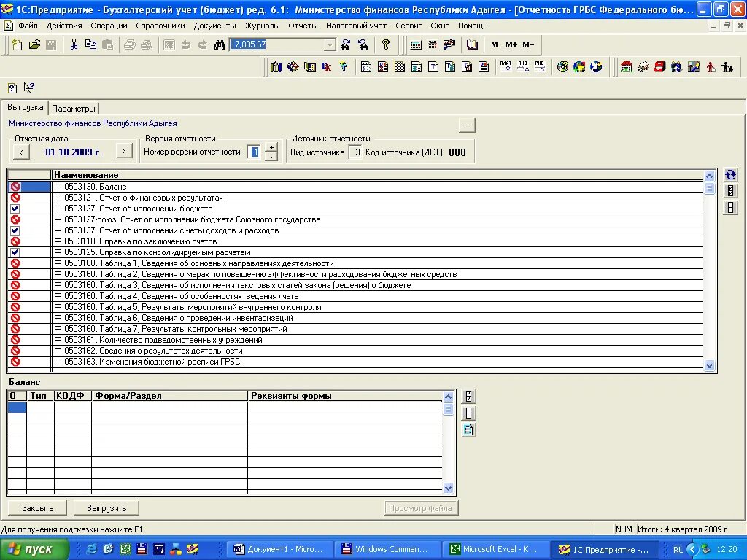Click the Вид источника field showing 3
This screenshot has width=747, height=560.
(356, 152)
